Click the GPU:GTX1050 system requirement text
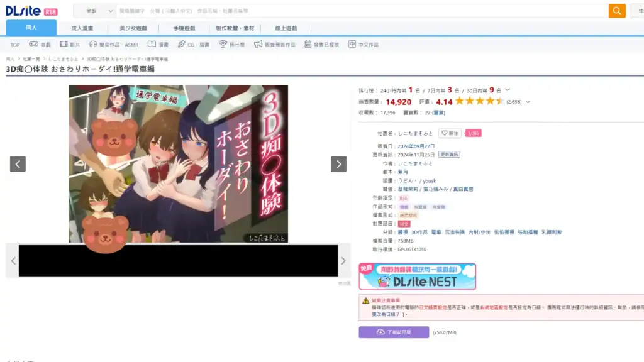This screenshot has height=362, width=644. (x=412, y=250)
